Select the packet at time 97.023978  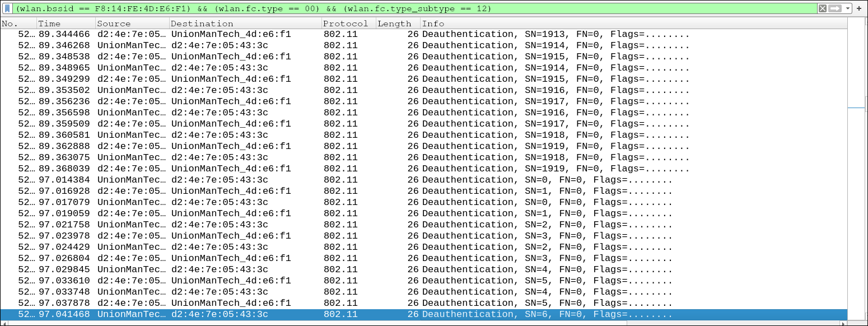coord(424,236)
